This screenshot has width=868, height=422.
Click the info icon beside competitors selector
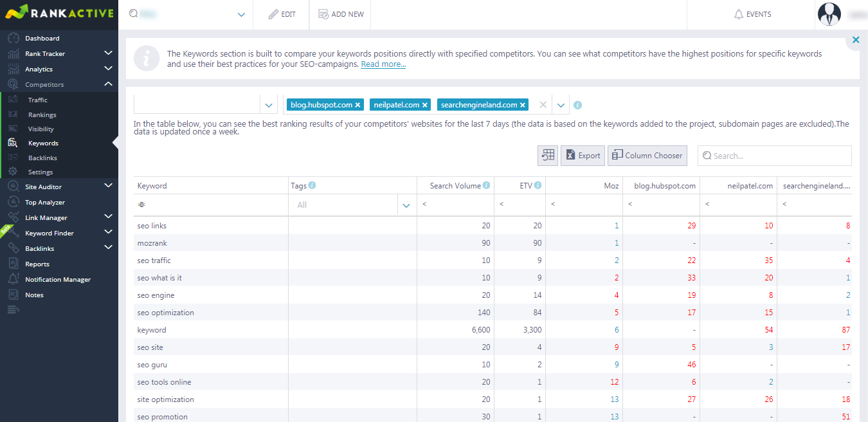pyautogui.click(x=577, y=105)
